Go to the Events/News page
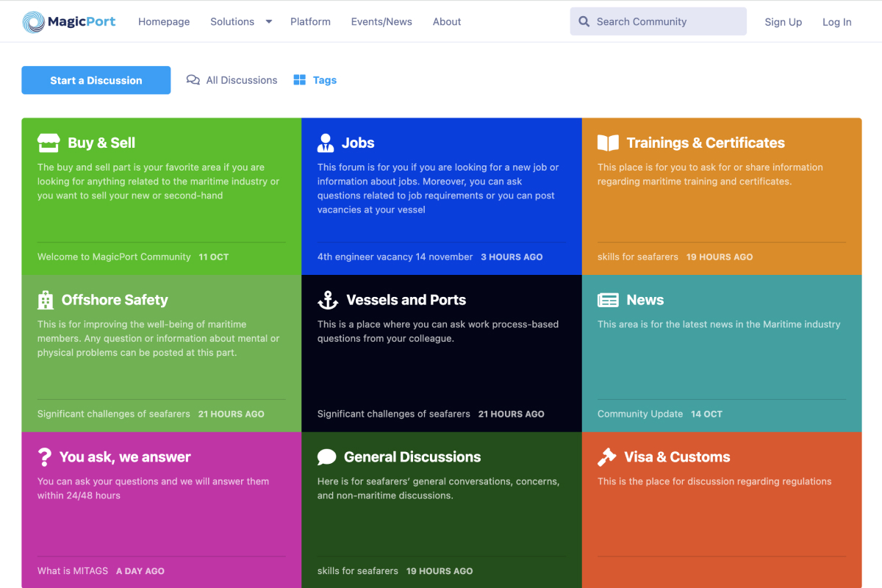882x588 pixels. (381, 22)
